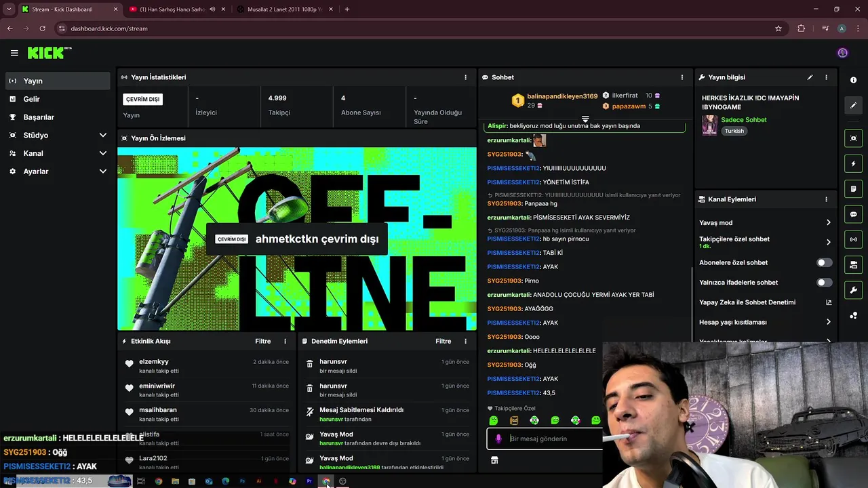Image resolution: width=868 pixels, height=488 pixels.
Task: Toggle stream preview widget icon in right rail
Action: pyautogui.click(x=853, y=138)
